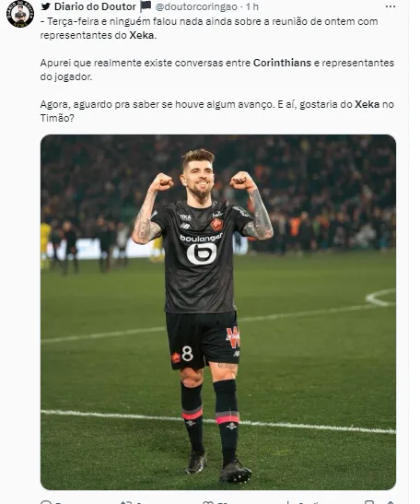The image size is (420, 504).
Task: Click the flag icon after Diario do Doutor
Action: pyautogui.click(x=146, y=6)
